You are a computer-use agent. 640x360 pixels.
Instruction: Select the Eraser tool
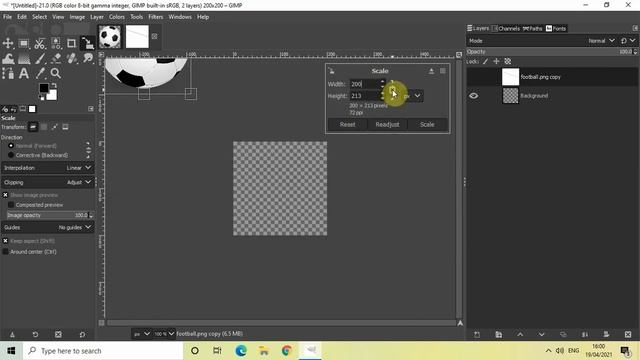pyautogui.click(x=56, y=59)
